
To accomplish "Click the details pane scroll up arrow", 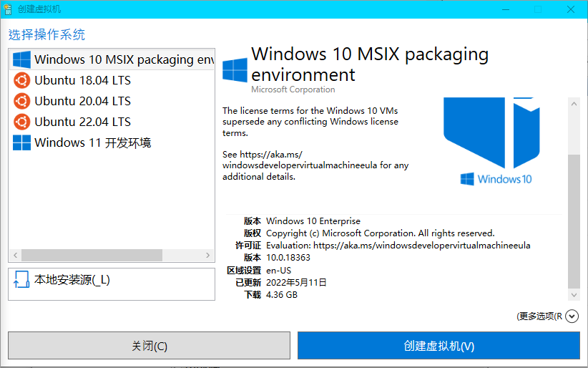I will pyautogui.click(x=574, y=104).
